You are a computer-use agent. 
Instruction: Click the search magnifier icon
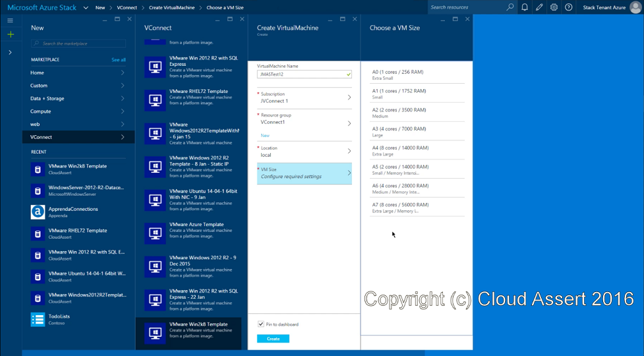point(510,7)
